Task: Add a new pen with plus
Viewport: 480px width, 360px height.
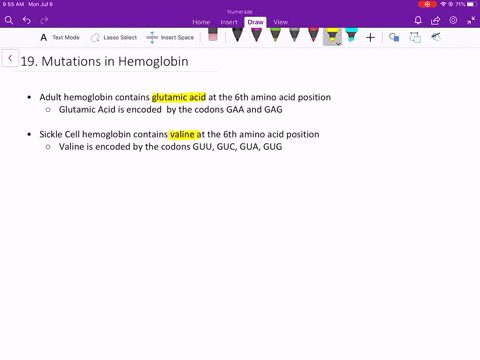Action: point(370,38)
